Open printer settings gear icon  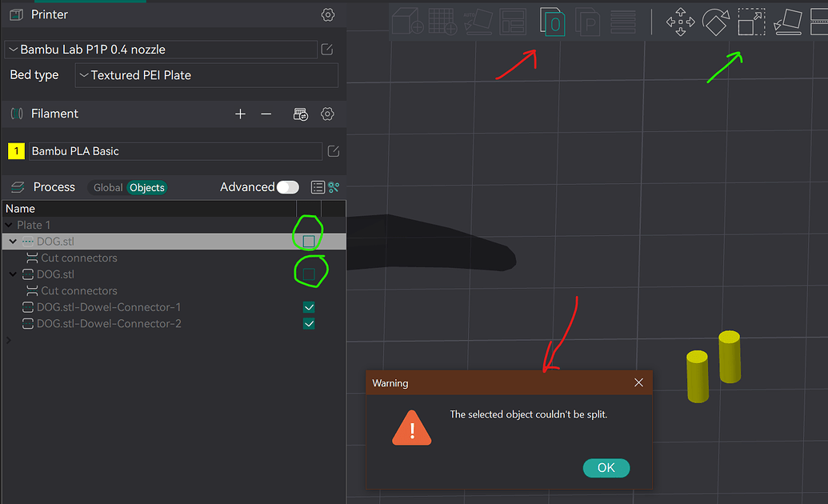[328, 14]
